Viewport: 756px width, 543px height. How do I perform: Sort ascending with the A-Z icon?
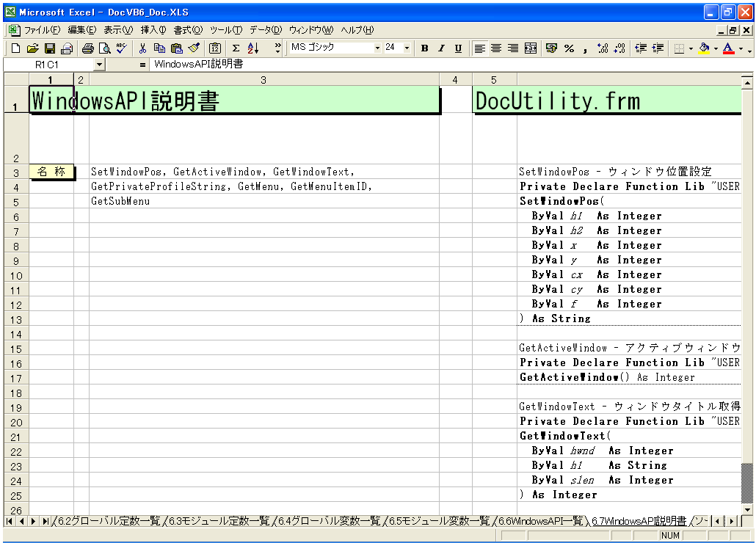pyautogui.click(x=253, y=48)
